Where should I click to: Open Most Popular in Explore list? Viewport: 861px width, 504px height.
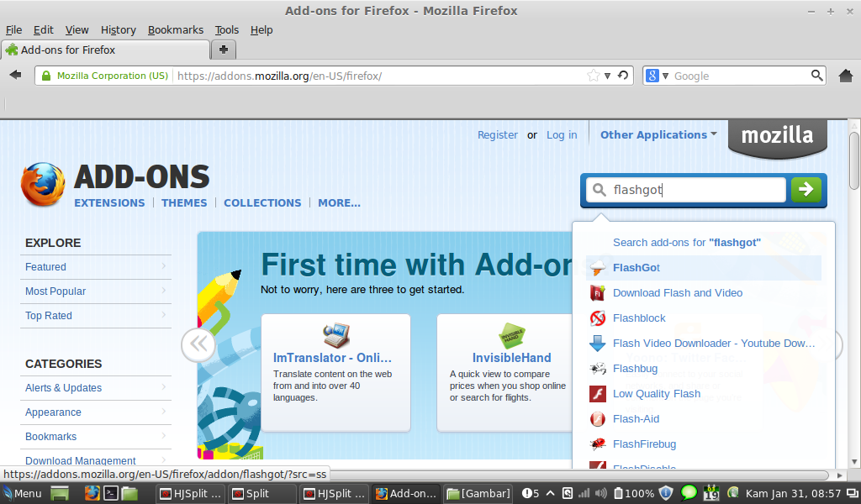96,291
